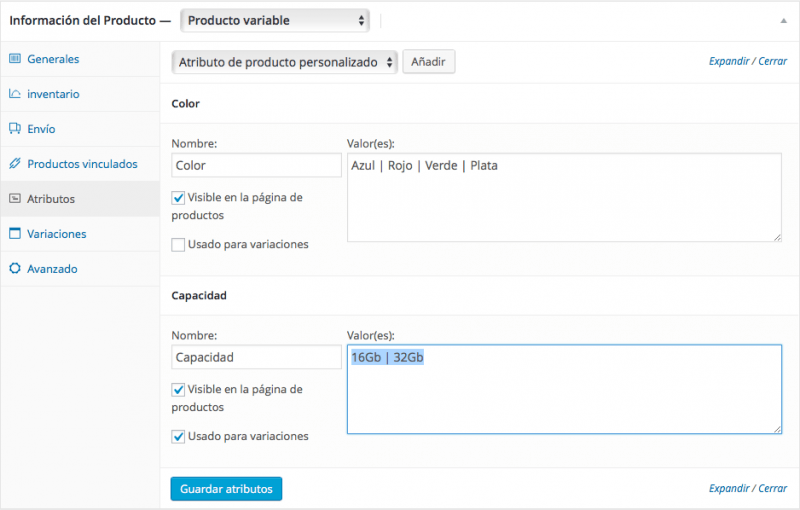Click the top Expandir link
The height and width of the screenshot is (510, 800).
(x=729, y=61)
